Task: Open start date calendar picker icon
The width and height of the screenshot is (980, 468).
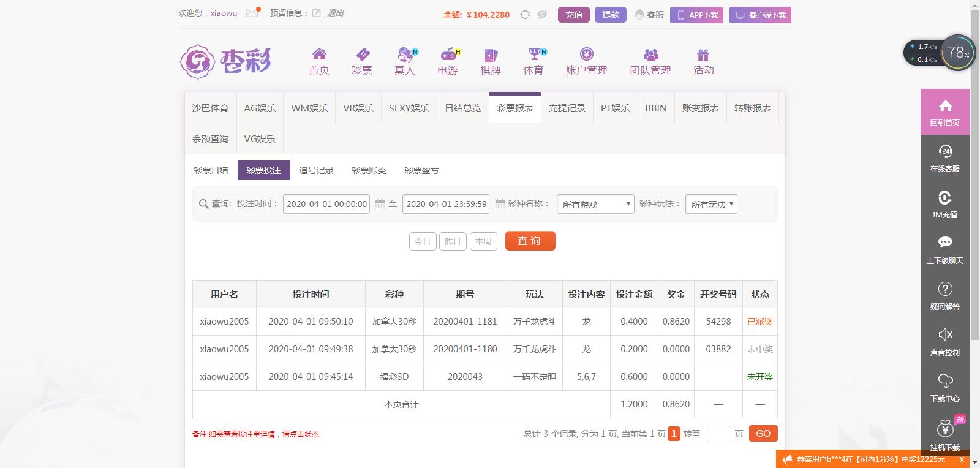Action: [380, 204]
